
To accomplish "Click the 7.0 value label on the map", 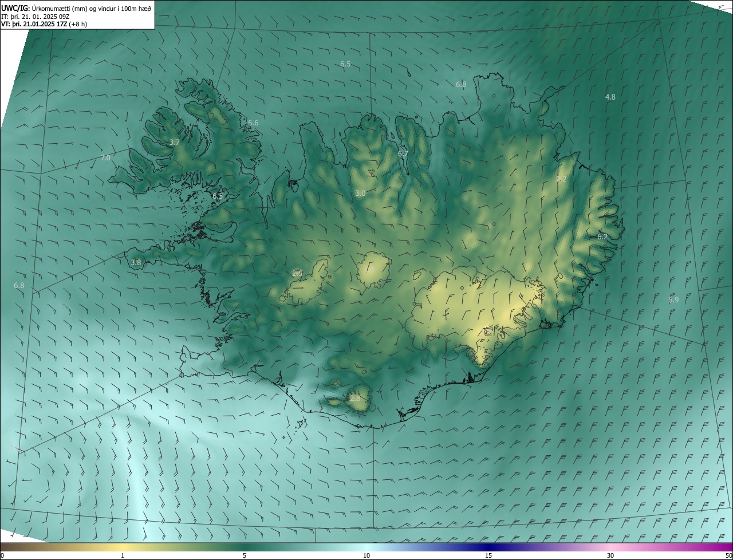I will (105, 158).
